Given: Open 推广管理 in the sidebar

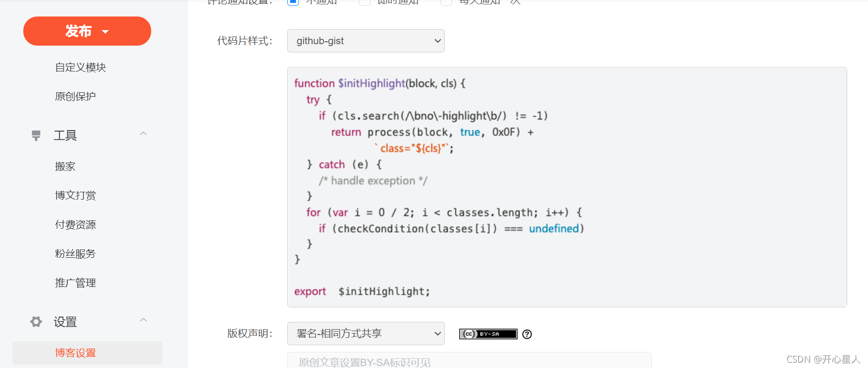Looking at the screenshot, I should (75, 283).
